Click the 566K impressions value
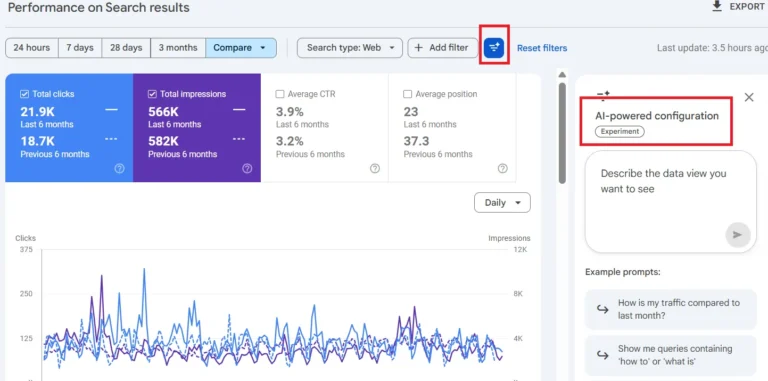Image resolution: width=768 pixels, height=381 pixels. click(x=163, y=112)
